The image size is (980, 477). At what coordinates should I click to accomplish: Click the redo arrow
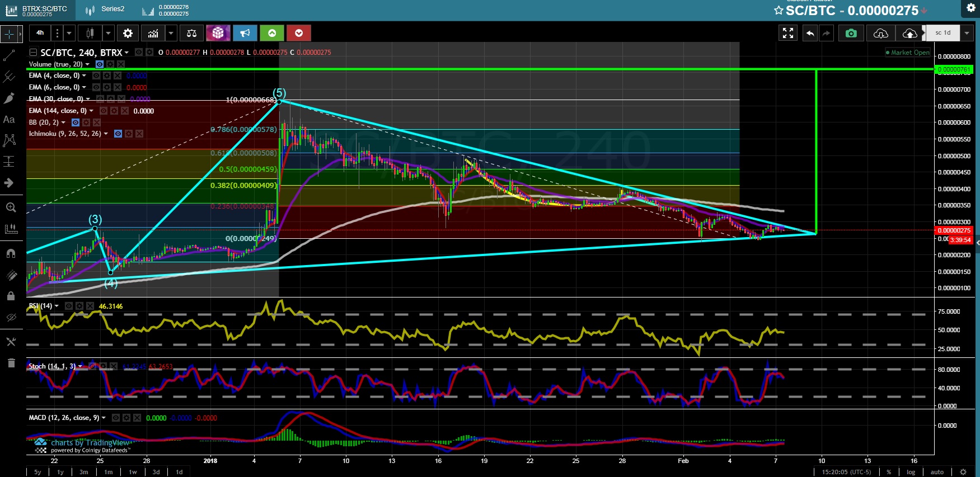coord(826,33)
